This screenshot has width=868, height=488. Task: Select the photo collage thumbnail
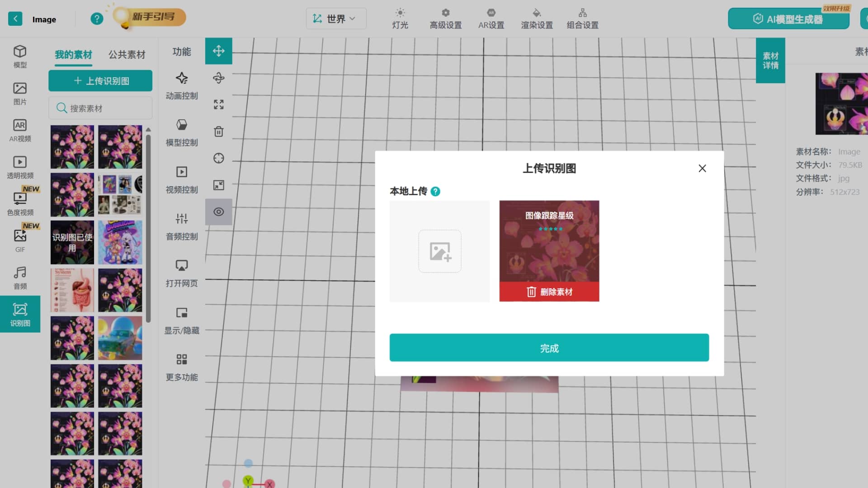tap(120, 195)
